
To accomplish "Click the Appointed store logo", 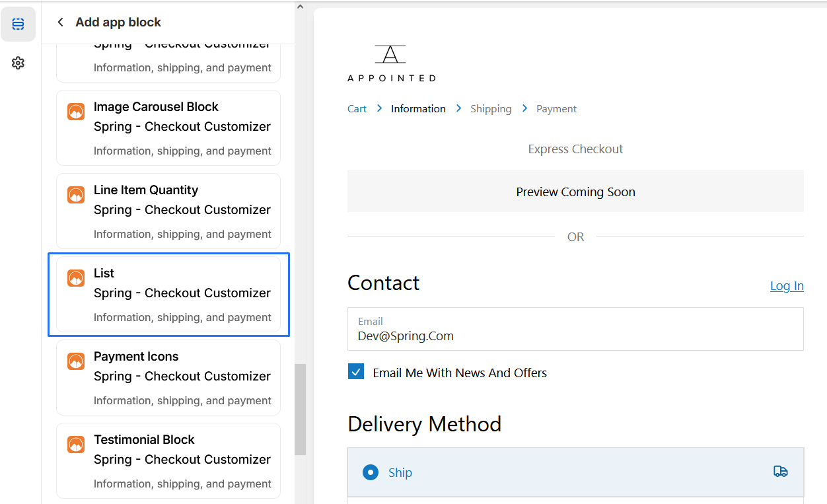I will coord(391,63).
